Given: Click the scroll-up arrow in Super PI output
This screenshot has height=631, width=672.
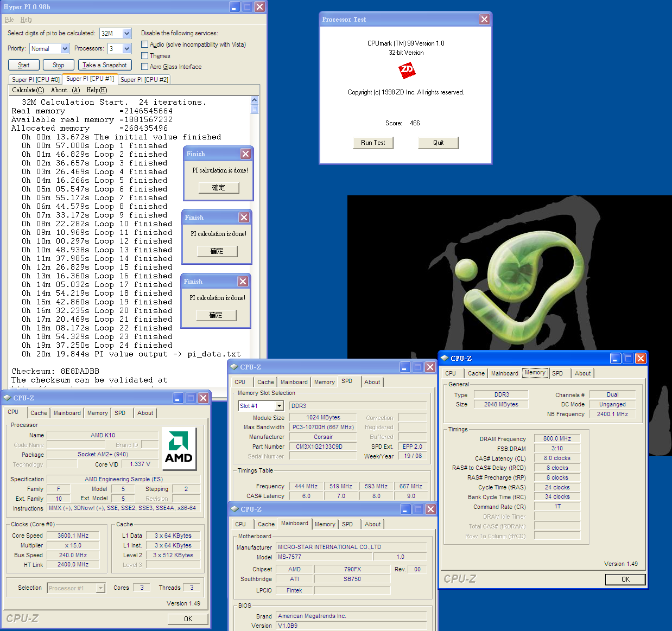Looking at the screenshot, I should coord(255,100).
